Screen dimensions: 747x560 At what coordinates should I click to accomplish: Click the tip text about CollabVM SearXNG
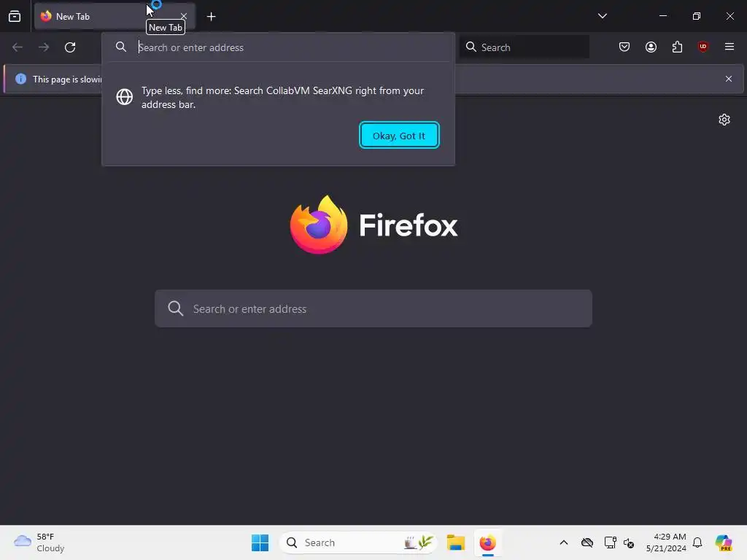point(282,97)
